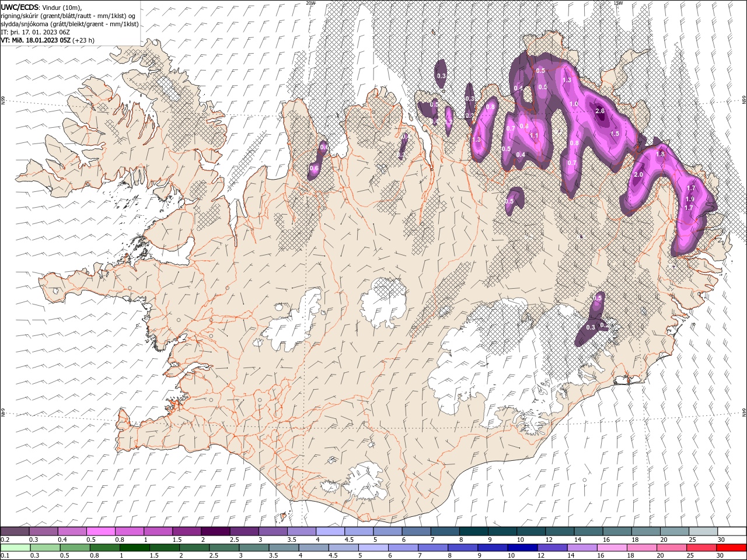Click the navy blue 10 rain-scale swatch

click(x=522, y=548)
